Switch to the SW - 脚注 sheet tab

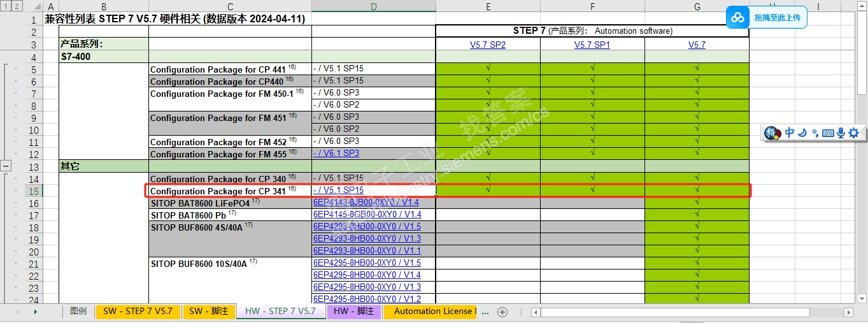(x=208, y=312)
